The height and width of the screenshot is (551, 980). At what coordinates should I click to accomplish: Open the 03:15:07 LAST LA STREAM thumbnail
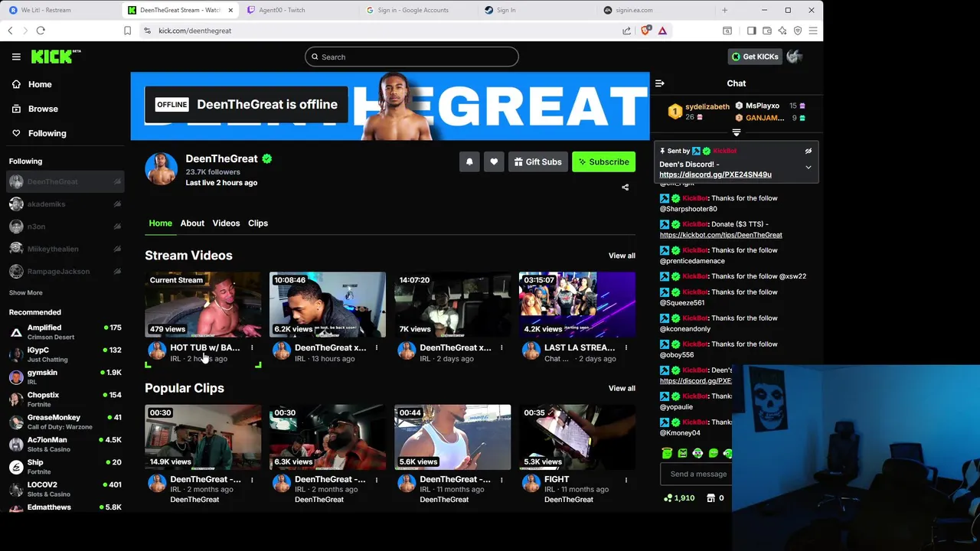coord(577,305)
